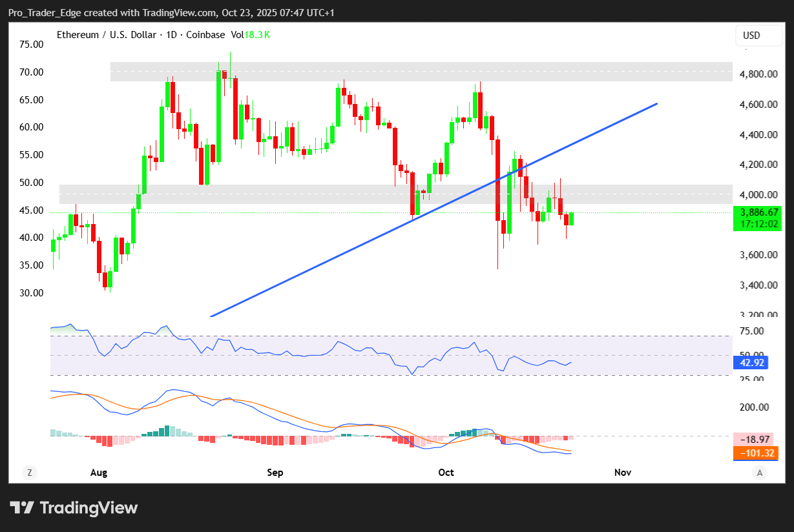The width and height of the screenshot is (794, 532).
Task: Click the Z timezone icon at bottom left
Action: tap(29, 473)
